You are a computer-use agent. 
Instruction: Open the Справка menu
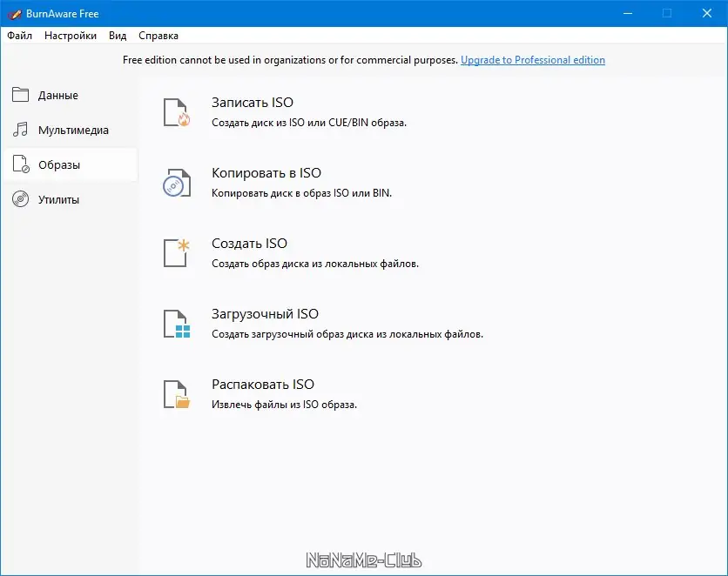pos(158,36)
